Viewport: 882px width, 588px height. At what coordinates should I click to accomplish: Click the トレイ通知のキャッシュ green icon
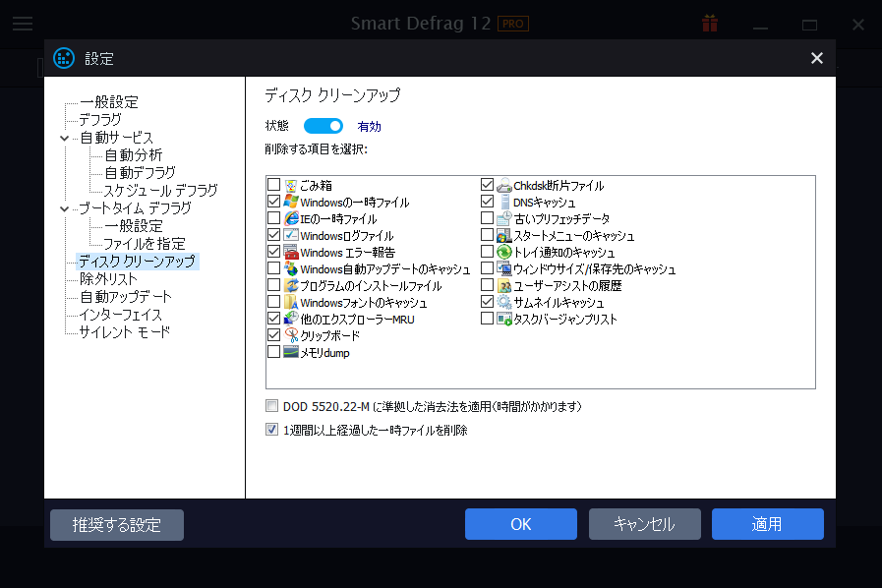(x=504, y=252)
